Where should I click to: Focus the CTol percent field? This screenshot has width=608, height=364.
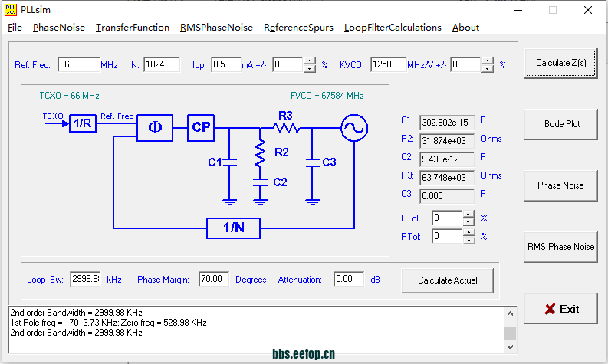coord(447,218)
